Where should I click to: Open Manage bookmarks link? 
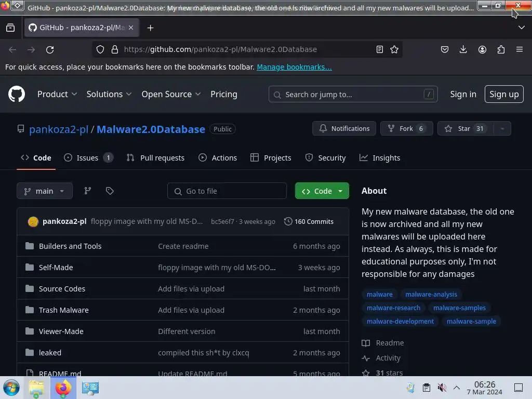294,67
